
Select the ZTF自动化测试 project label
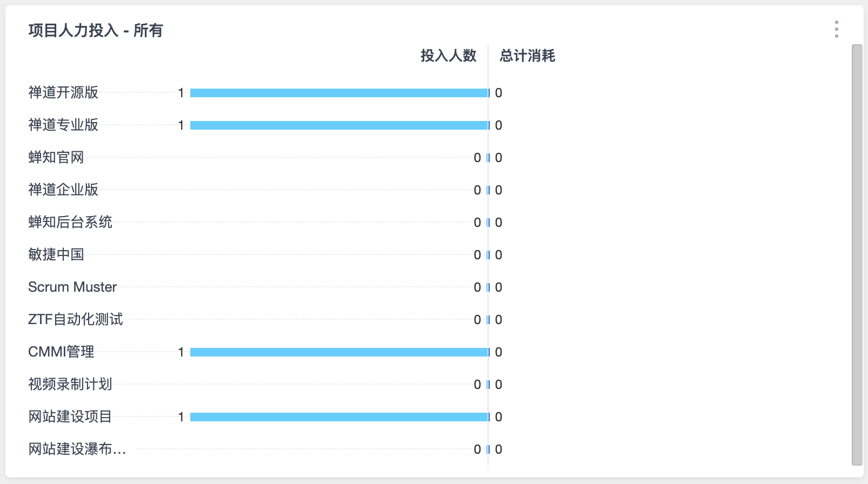pyautogui.click(x=76, y=319)
